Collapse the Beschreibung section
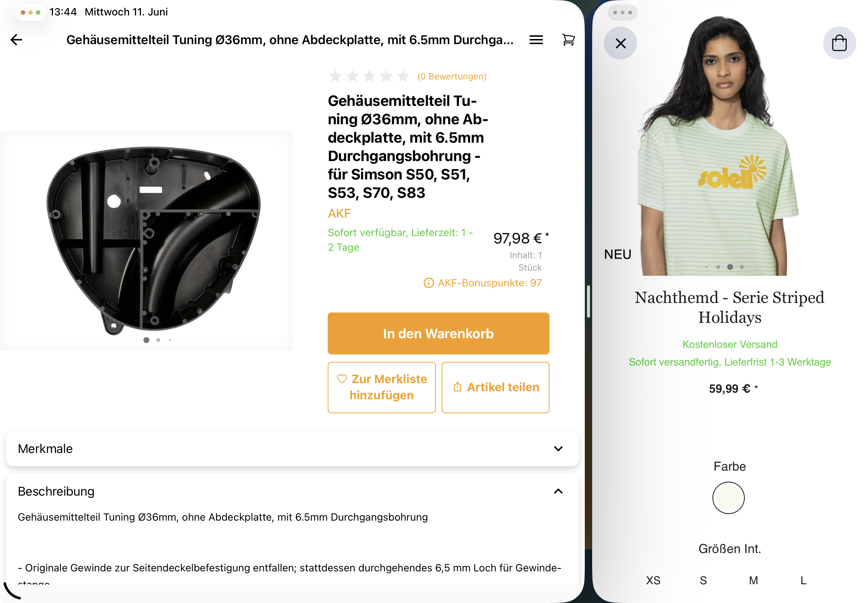Image resolution: width=868 pixels, height=603 pixels. tap(558, 491)
